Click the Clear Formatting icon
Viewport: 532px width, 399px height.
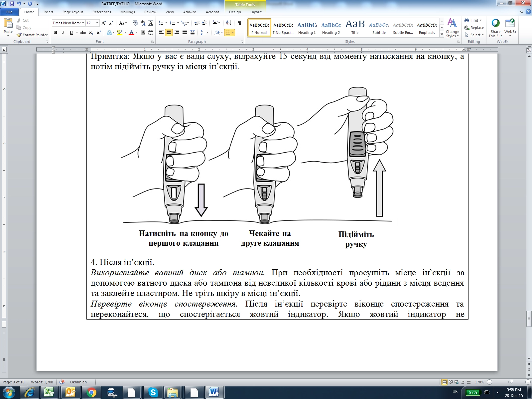click(135, 23)
